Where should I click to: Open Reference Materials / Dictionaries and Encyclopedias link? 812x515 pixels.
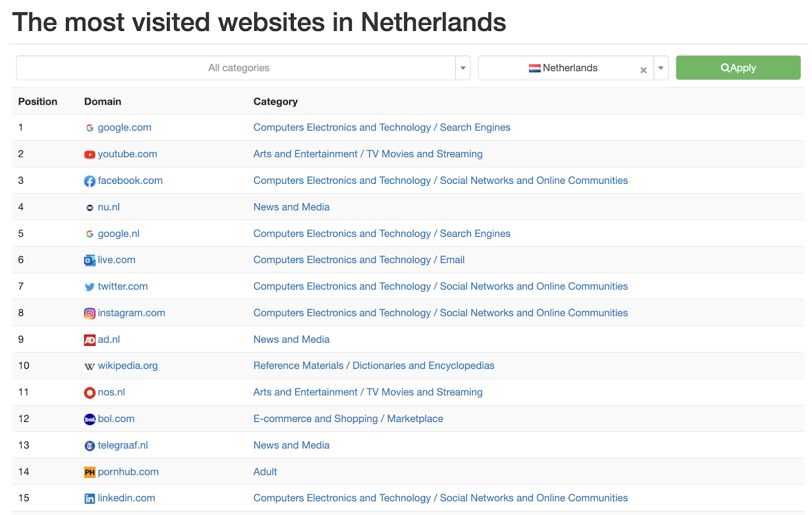pos(374,366)
